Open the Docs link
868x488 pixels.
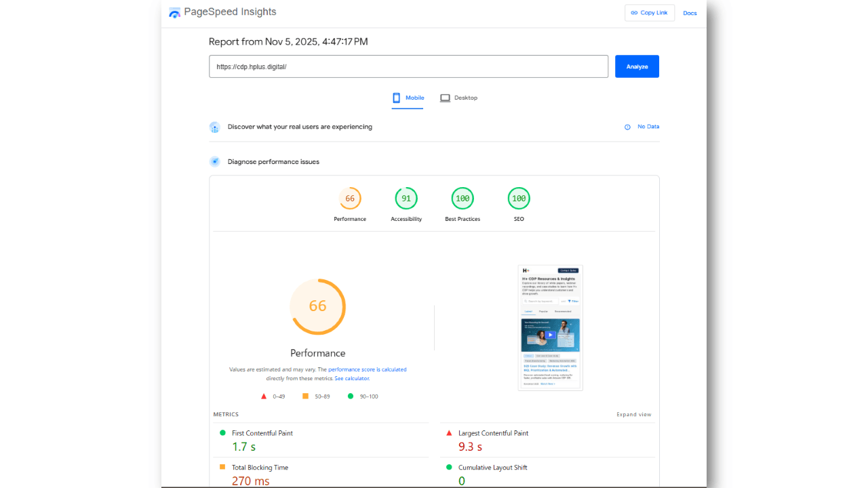click(x=690, y=13)
